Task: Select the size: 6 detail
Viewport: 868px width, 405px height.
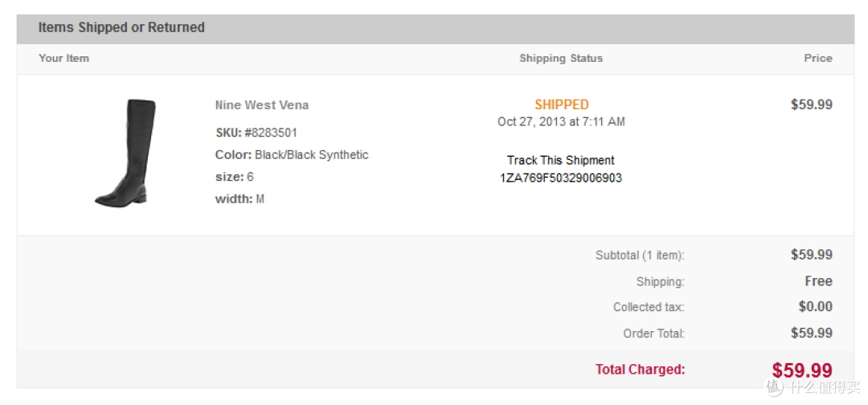Action: click(x=234, y=177)
